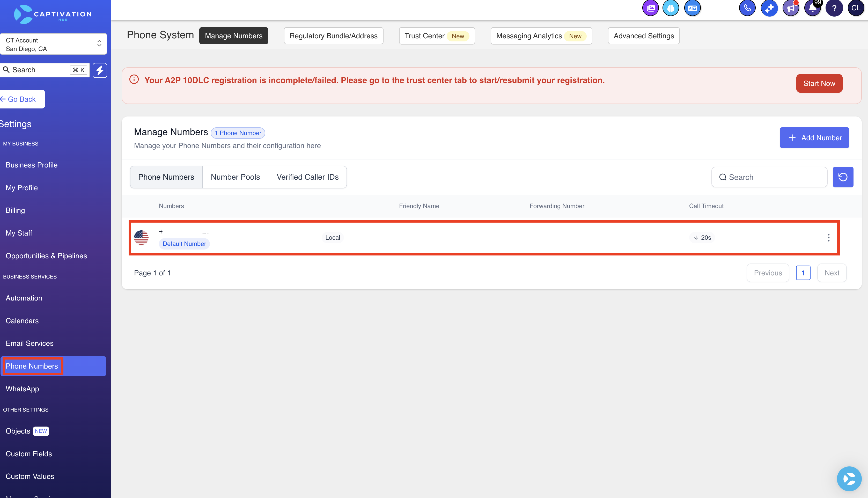Click the phone dialer icon
This screenshot has height=498, width=868.
tap(747, 8)
